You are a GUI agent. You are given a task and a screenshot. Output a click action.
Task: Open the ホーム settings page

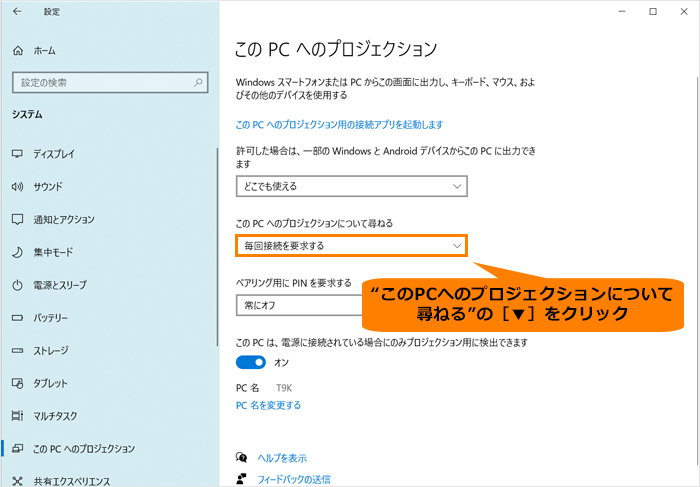click(x=44, y=50)
